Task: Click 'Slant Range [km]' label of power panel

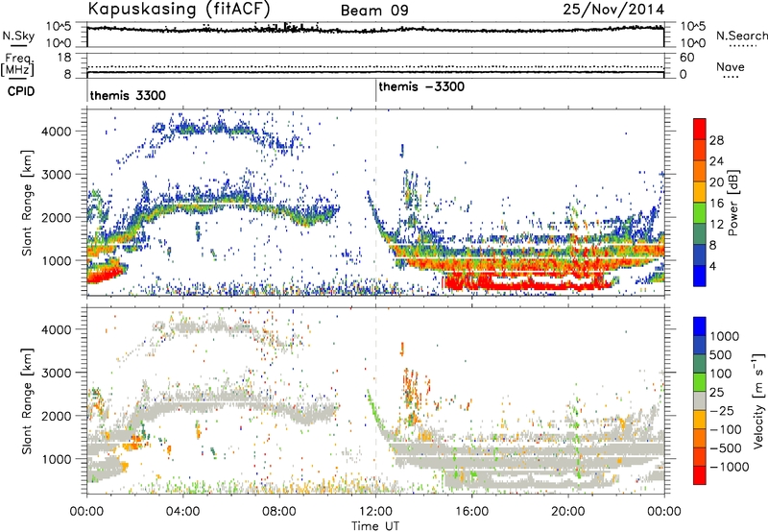Action: [27, 203]
